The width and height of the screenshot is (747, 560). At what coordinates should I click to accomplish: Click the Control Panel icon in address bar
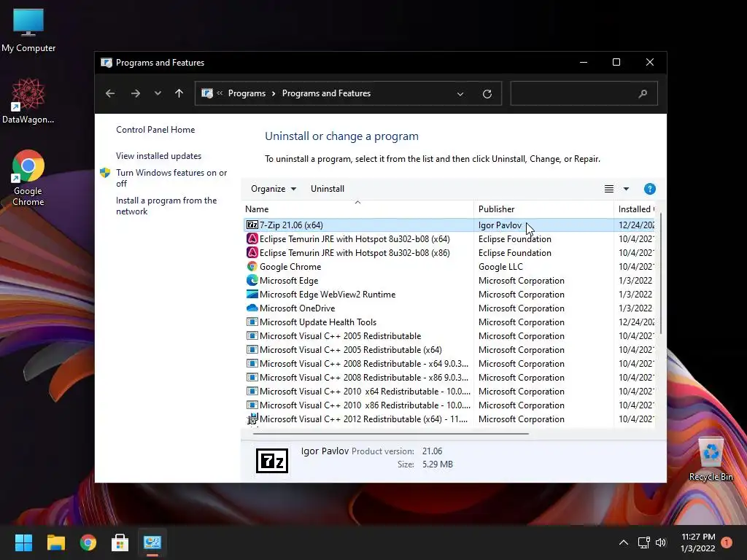pos(206,93)
